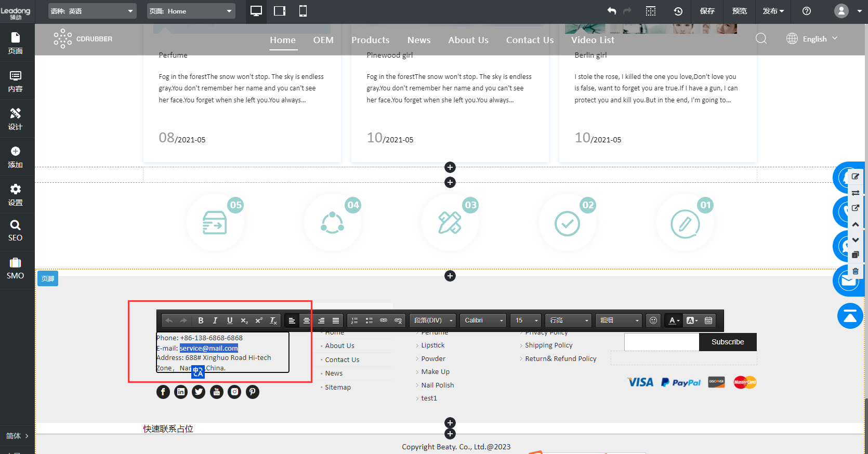The height and width of the screenshot is (454, 868).
Task: Click the subscribe email input field
Action: pos(661,342)
